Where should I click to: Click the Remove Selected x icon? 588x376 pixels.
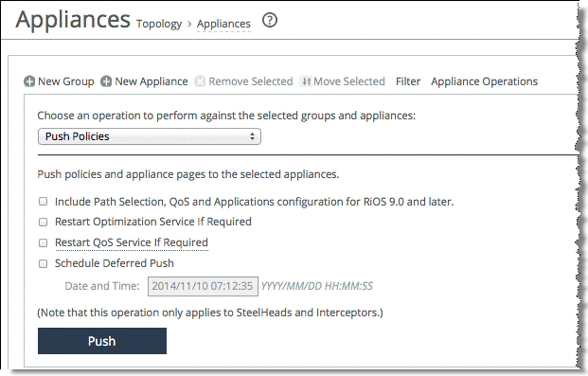(x=200, y=81)
